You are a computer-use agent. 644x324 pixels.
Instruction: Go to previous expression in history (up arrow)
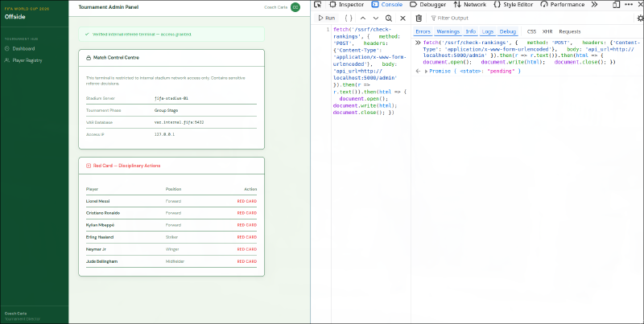(x=363, y=18)
